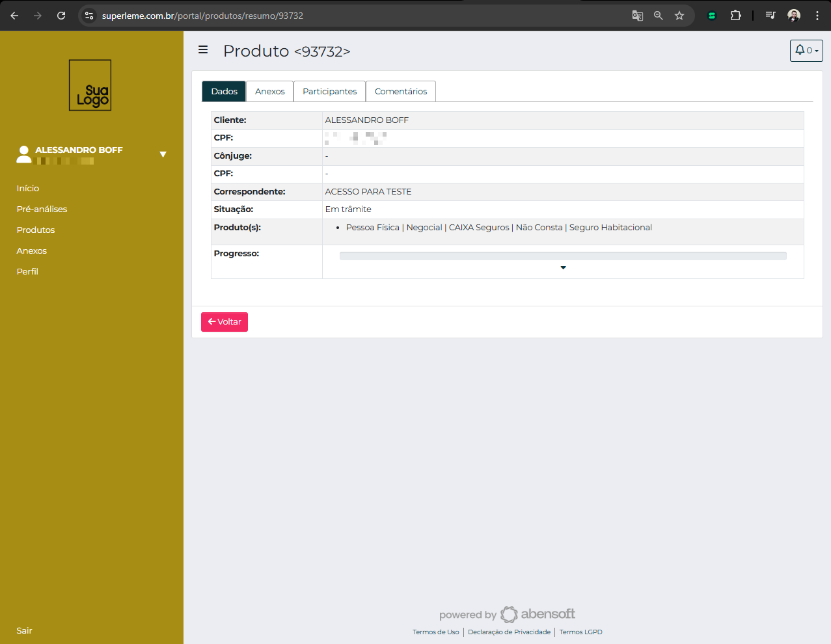Image resolution: width=831 pixels, height=644 pixels.
Task: Open the browser extensions puzzle icon
Action: [x=735, y=16]
